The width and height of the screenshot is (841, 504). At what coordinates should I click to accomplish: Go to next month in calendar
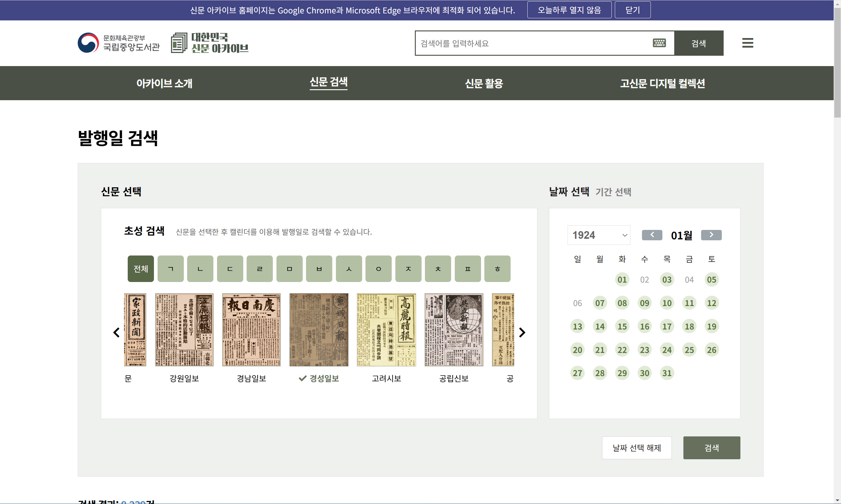pos(711,235)
